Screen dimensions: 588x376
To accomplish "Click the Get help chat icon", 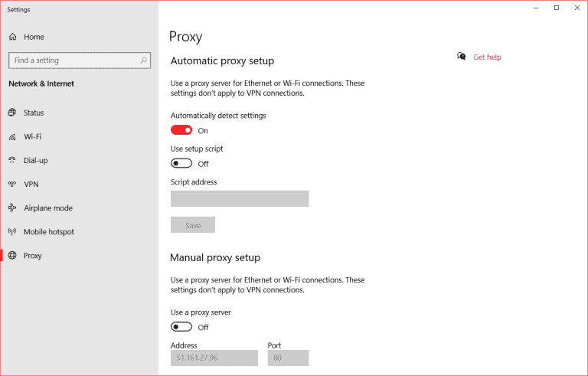I will tap(462, 57).
